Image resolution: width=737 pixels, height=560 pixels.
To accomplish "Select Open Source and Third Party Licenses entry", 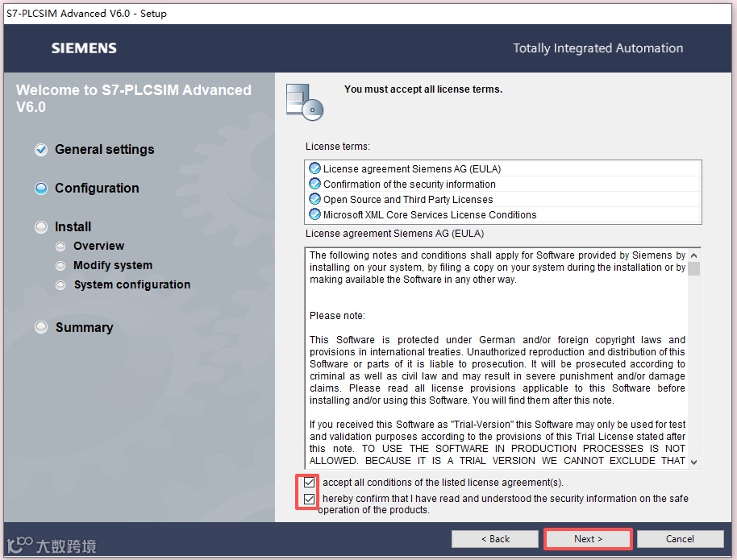I will tap(503, 200).
